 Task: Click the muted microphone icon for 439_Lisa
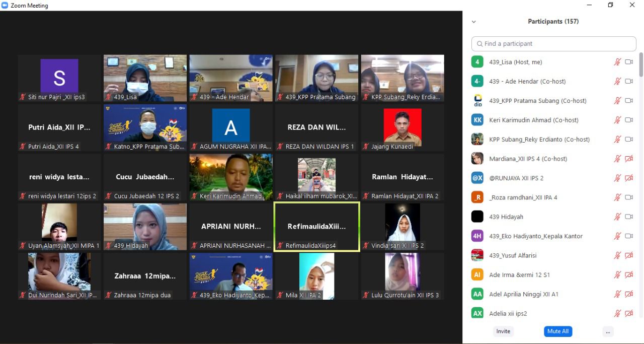617,62
